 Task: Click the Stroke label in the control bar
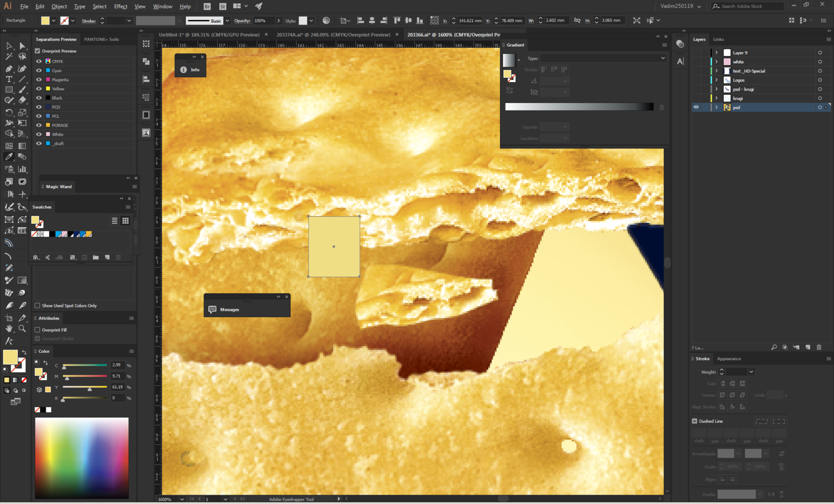click(88, 21)
